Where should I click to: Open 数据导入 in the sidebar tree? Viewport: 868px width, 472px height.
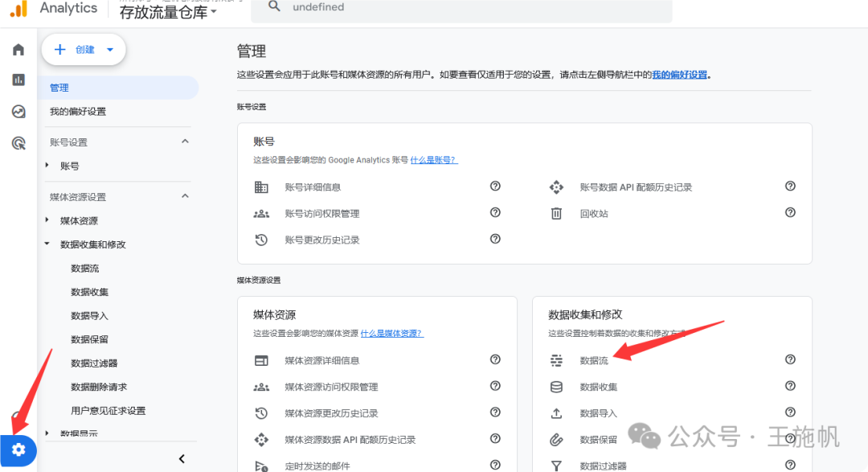click(x=90, y=316)
